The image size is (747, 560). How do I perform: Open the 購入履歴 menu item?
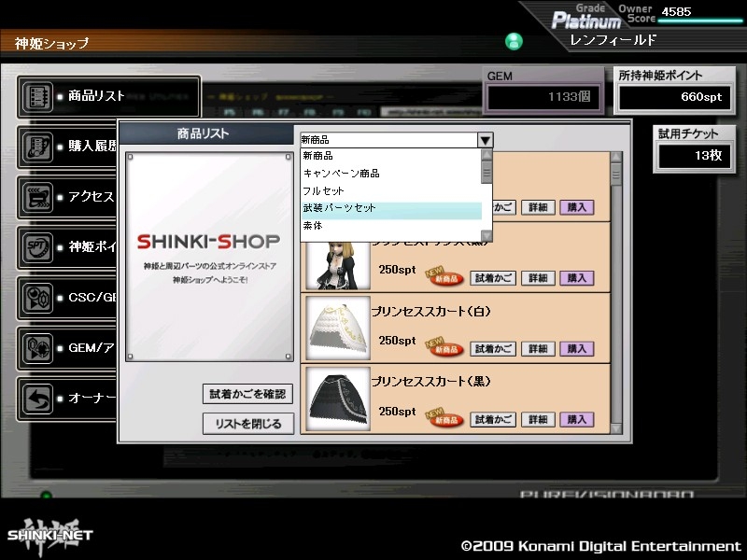pos(67,147)
